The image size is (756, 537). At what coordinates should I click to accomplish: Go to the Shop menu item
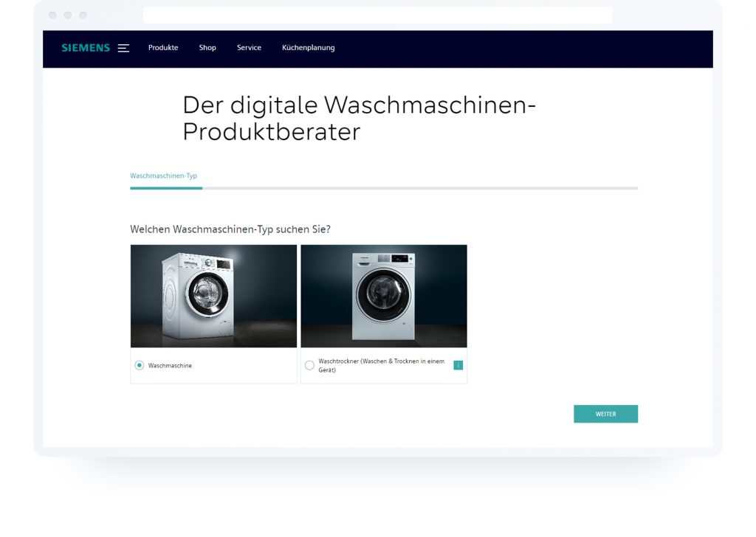point(207,48)
